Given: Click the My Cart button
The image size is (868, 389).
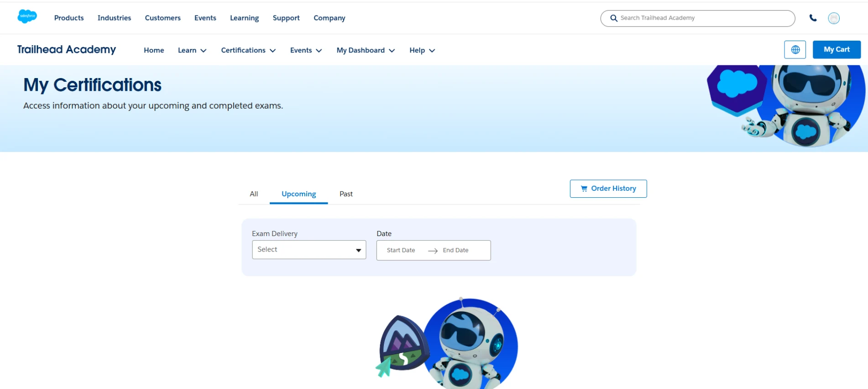Looking at the screenshot, I should tap(837, 50).
